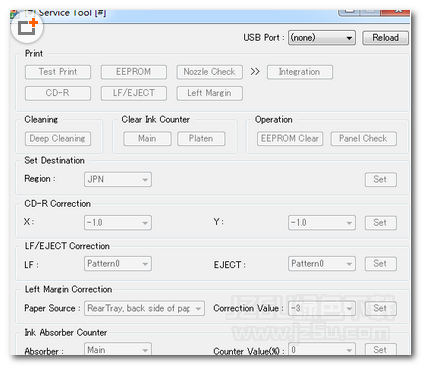
Task: Click the double-arrow icon before Integration
Action: coord(255,72)
